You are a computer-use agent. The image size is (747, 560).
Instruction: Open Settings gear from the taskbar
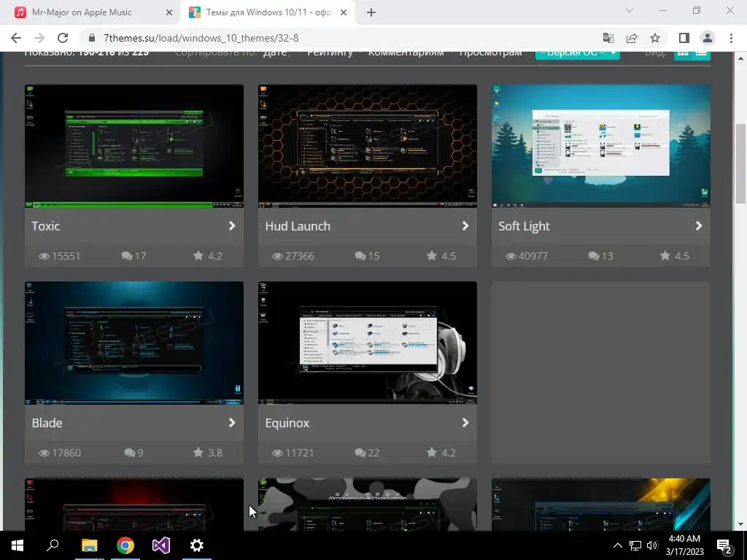197,545
